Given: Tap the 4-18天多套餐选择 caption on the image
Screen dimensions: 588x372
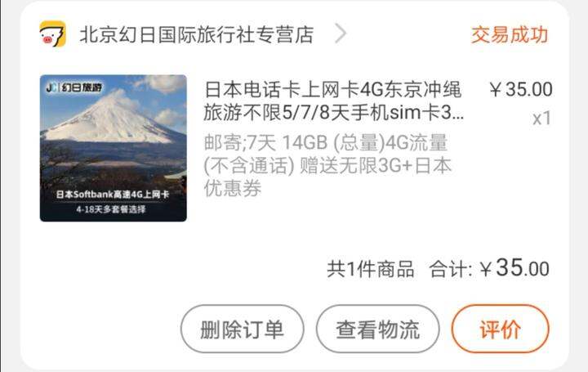Looking at the screenshot, I should point(111,209).
